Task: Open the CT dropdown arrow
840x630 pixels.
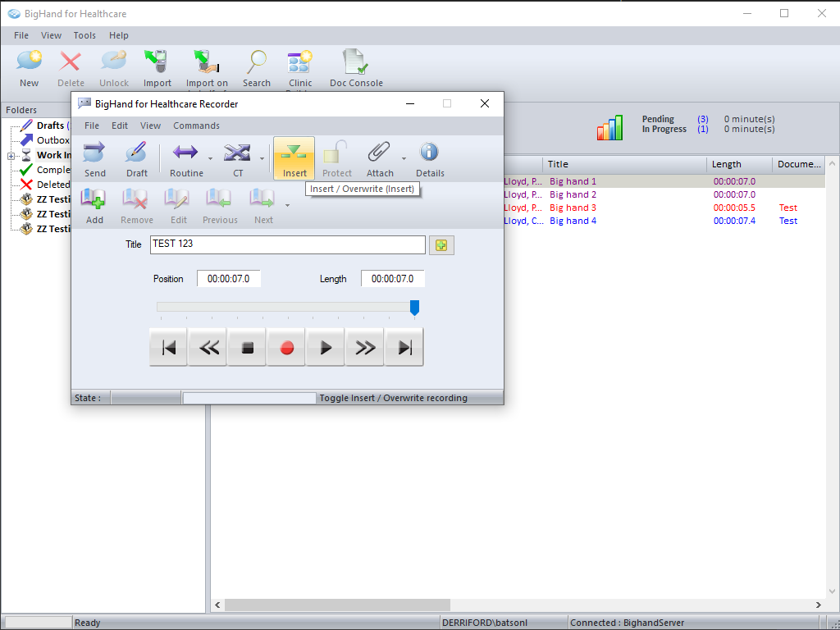Action: (262, 158)
